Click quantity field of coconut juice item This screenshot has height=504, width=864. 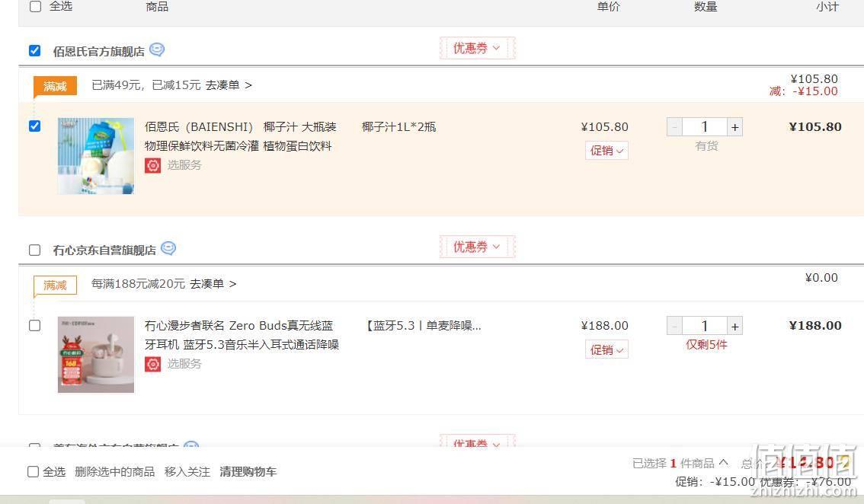pyautogui.click(x=704, y=127)
